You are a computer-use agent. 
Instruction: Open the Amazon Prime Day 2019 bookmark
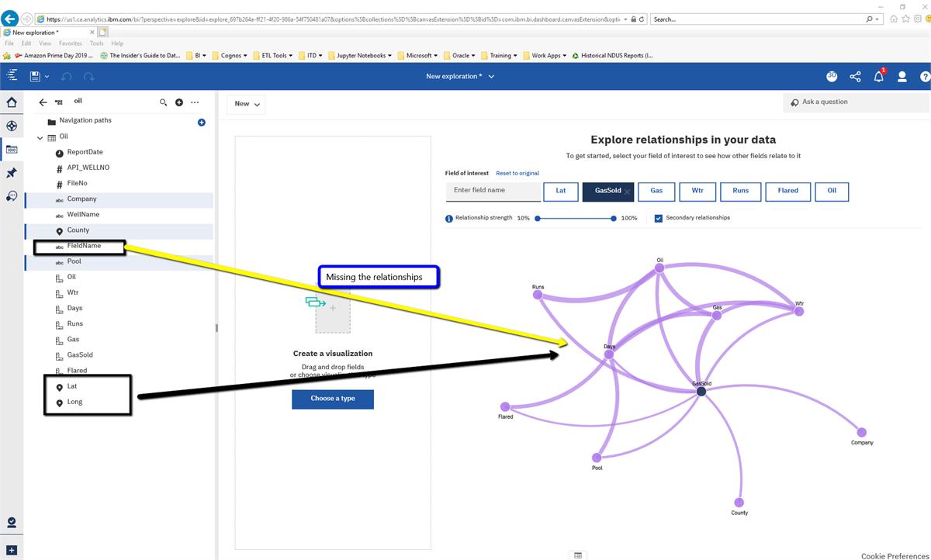click(x=53, y=56)
